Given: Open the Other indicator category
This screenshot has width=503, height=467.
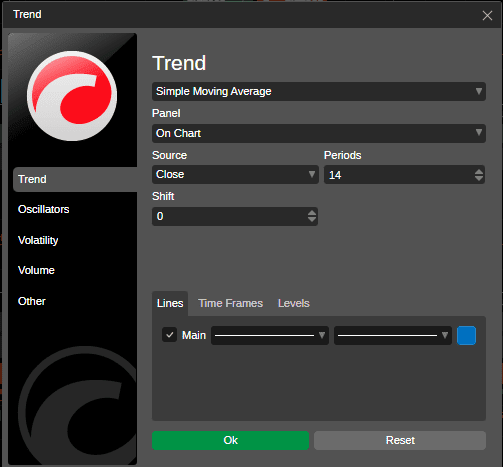Looking at the screenshot, I should pyautogui.click(x=32, y=301).
